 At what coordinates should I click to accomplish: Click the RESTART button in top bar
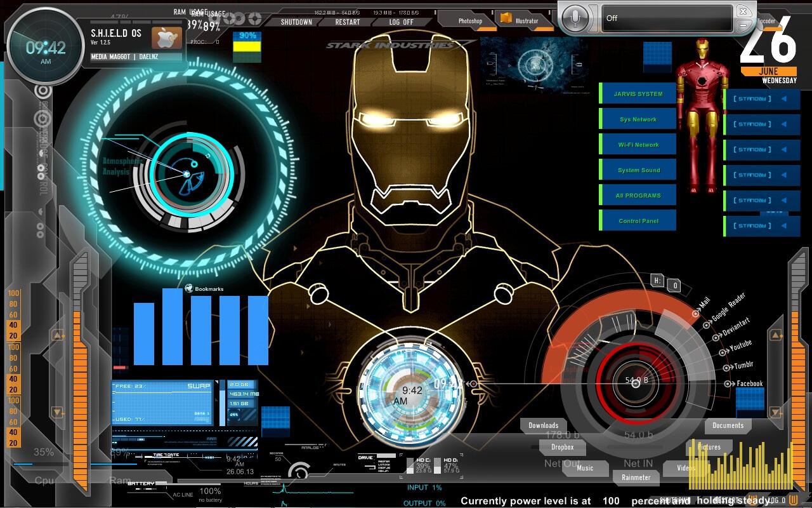(348, 22)
